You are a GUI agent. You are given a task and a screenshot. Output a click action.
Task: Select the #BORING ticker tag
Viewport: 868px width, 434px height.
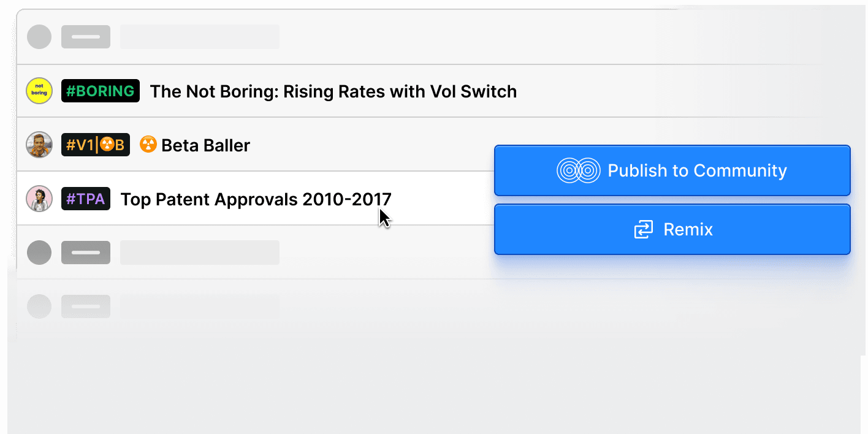(x=101, y=91)
